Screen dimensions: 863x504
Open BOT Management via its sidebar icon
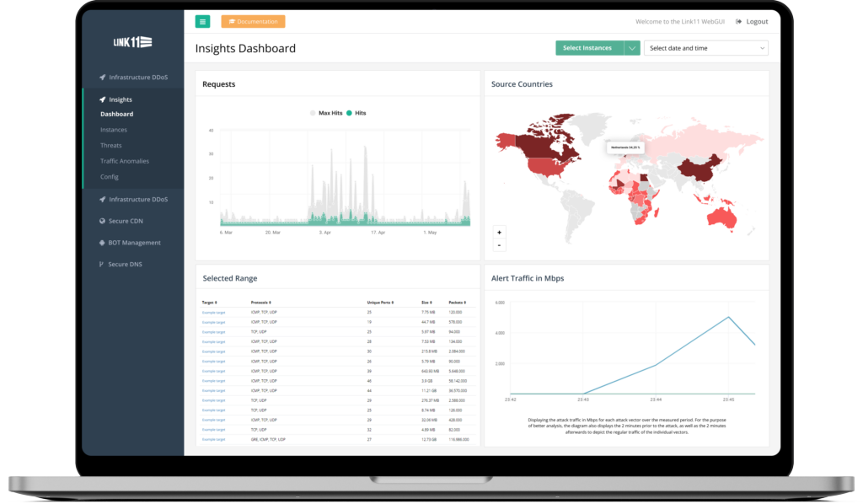[101, 243]
